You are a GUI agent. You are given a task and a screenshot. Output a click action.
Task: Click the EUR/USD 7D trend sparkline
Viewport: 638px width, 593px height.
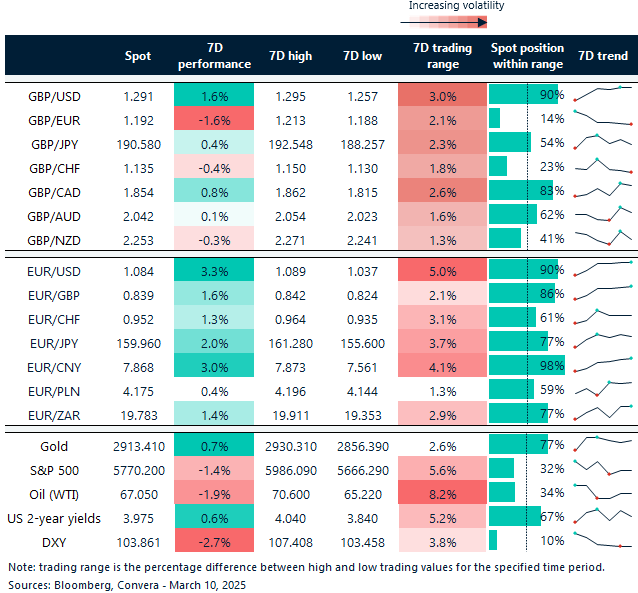click(603, 269)
